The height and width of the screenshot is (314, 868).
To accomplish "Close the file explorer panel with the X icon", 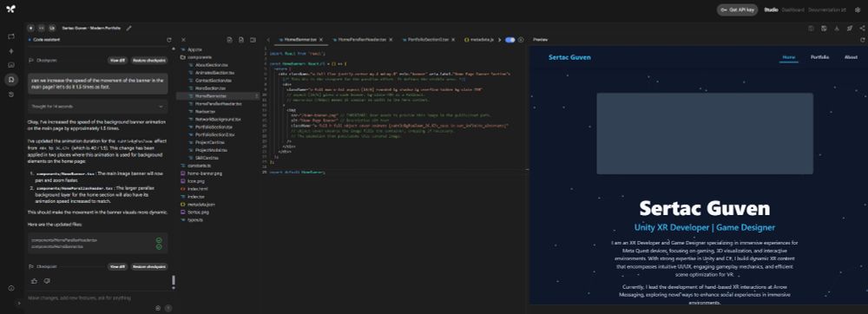I will pos(184,40).
